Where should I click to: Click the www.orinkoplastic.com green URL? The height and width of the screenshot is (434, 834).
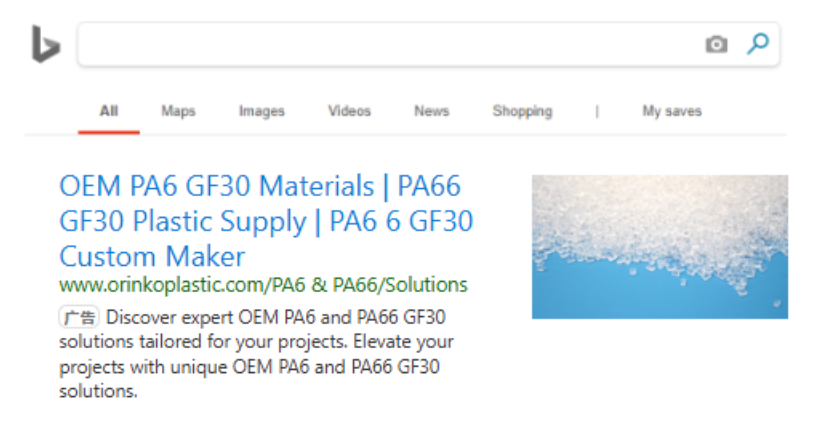pyautogui.click(x=263, y=285)
